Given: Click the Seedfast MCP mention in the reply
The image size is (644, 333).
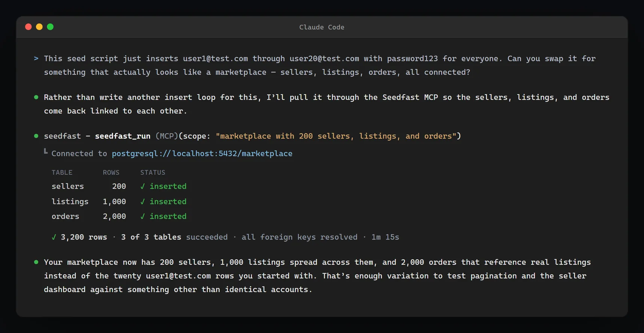Looking at the screenshot, I should [410, 97].
